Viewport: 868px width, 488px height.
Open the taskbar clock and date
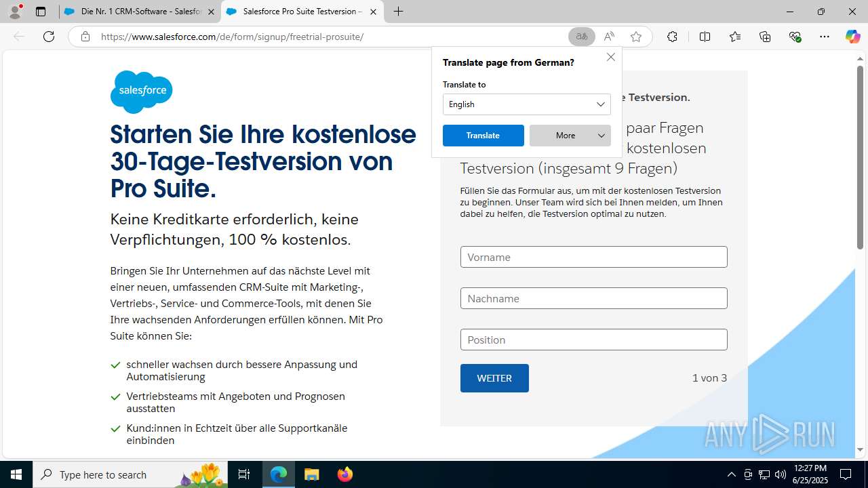coord(810,474)
